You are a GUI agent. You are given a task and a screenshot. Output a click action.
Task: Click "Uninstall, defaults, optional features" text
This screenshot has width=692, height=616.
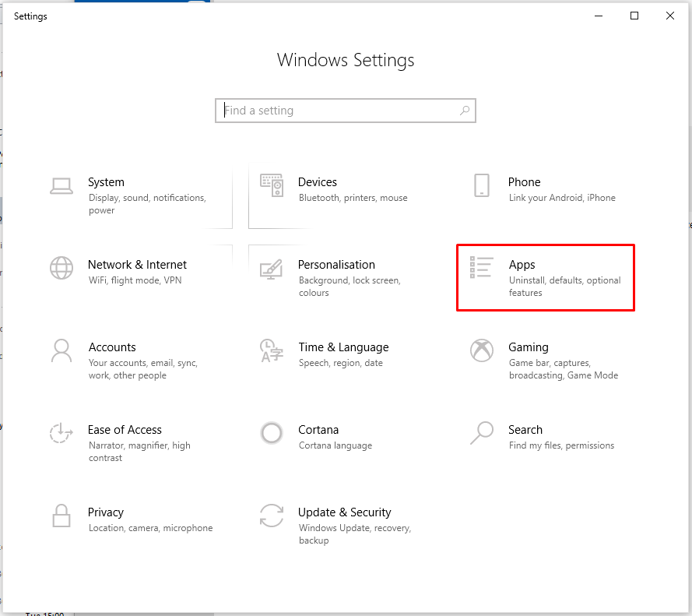tap(564, 287)
